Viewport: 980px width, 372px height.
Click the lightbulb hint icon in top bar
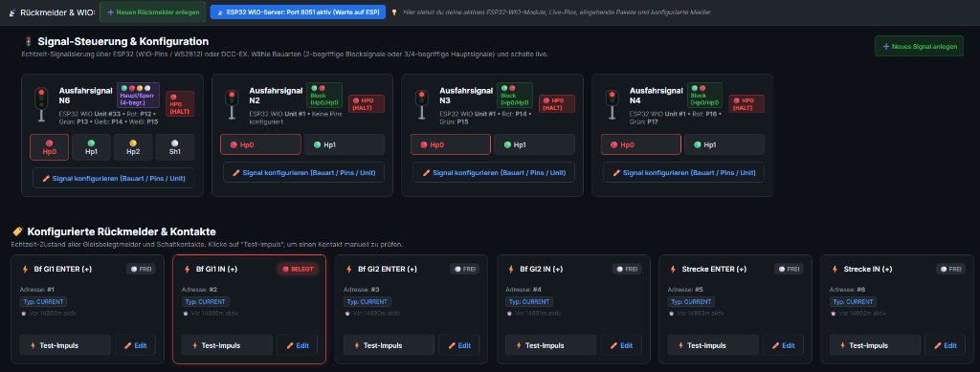click(393, 11)
